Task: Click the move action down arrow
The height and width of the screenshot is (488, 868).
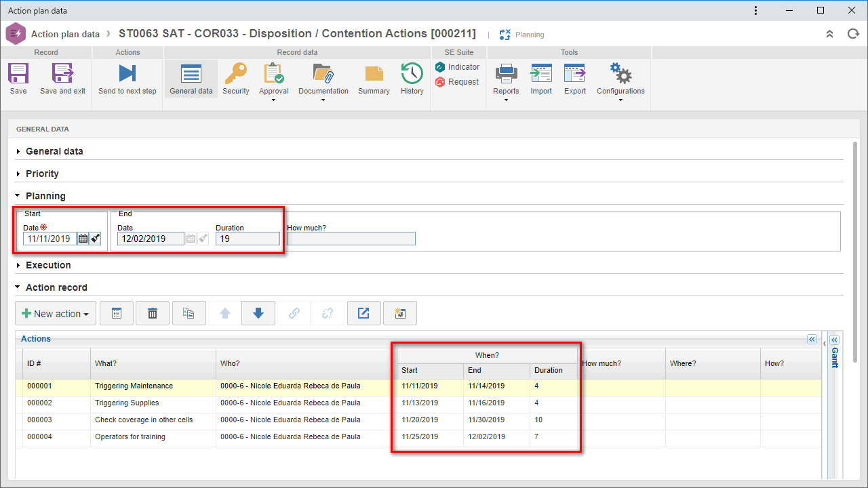Action: [258, 314]
